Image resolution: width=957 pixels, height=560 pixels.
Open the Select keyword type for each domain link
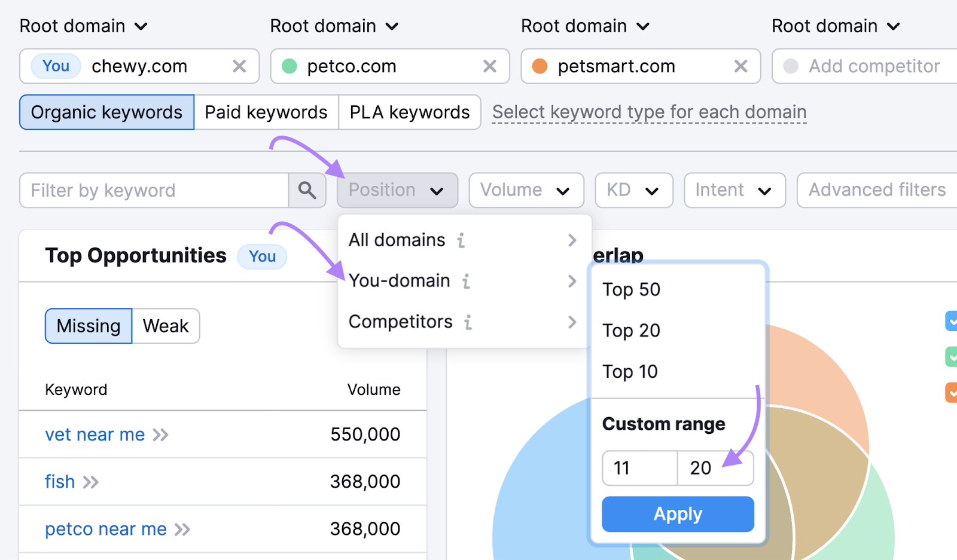pyautogui.click(x=649, y=112)
